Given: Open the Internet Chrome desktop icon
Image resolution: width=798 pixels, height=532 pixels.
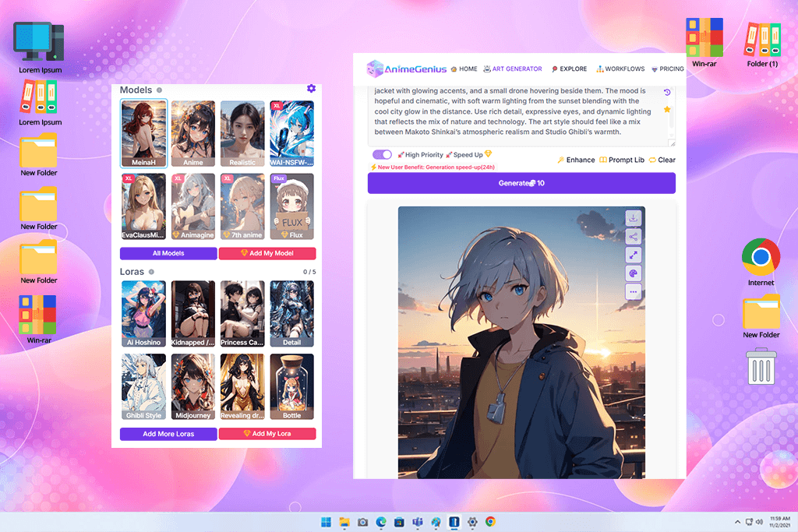Looking at the screenshot, I should point(761,262).
